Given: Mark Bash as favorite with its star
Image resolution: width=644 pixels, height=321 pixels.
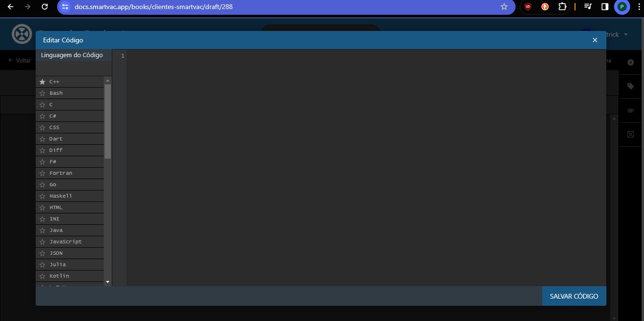Looking at the screenshot, I should click(x=42, y=93).
